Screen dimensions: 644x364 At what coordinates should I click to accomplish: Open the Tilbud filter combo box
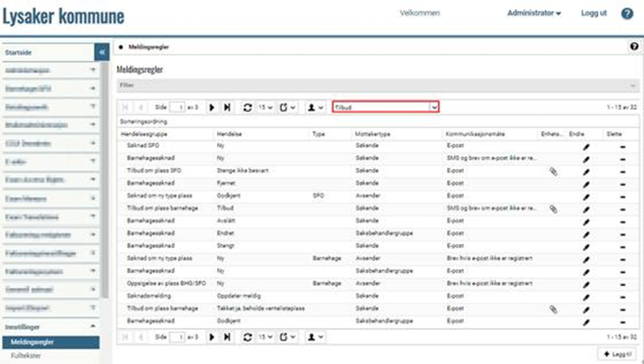[x=385, y=108]
